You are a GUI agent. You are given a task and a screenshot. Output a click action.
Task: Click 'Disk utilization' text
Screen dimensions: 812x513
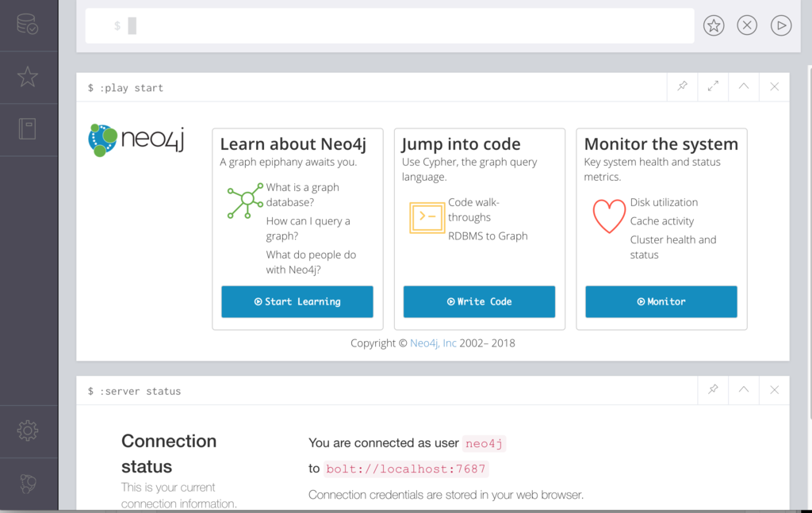(664, 202)
